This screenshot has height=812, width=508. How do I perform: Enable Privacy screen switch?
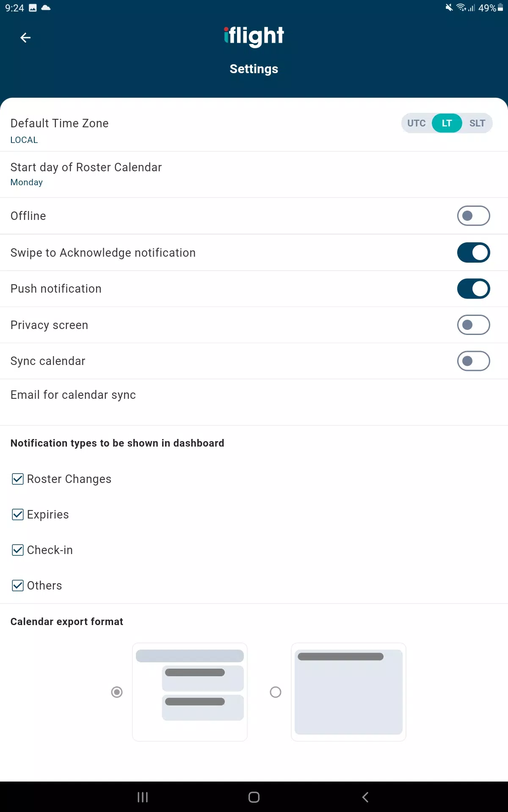pyautogui.click(x=473, y=325)
